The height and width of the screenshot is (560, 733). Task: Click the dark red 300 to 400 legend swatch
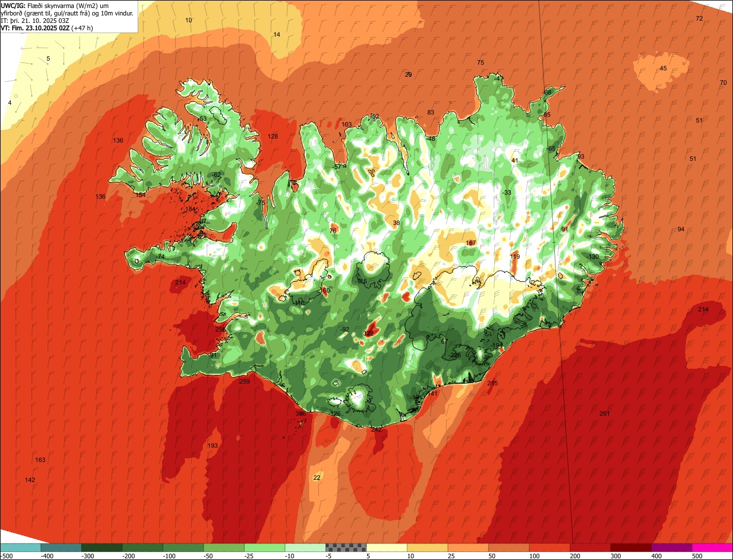tap(630, 547)
